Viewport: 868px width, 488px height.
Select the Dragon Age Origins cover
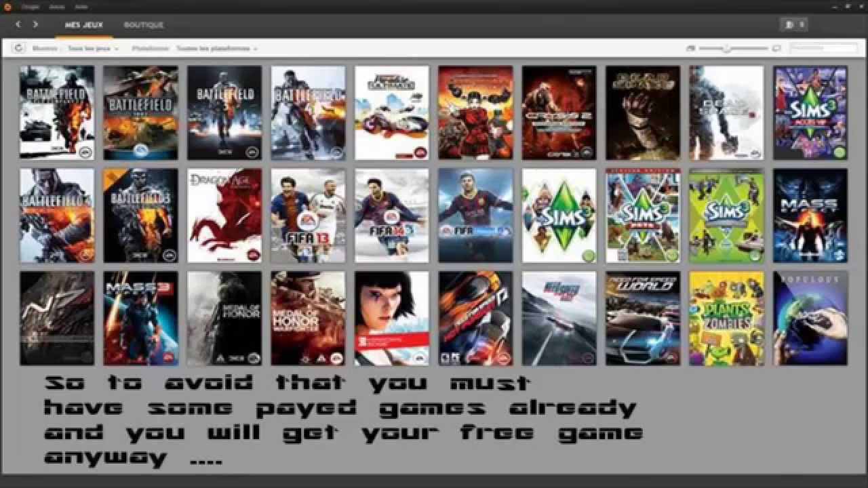point(224,216)
